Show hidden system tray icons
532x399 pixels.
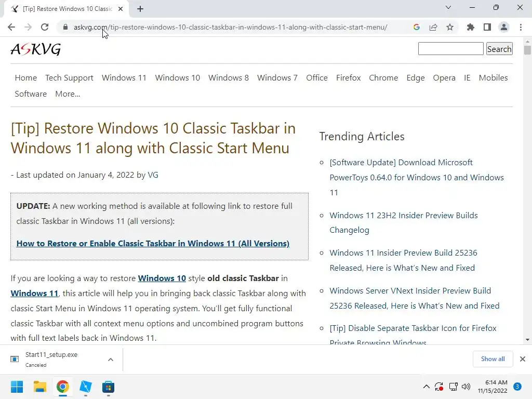click(x=427, y=387)
